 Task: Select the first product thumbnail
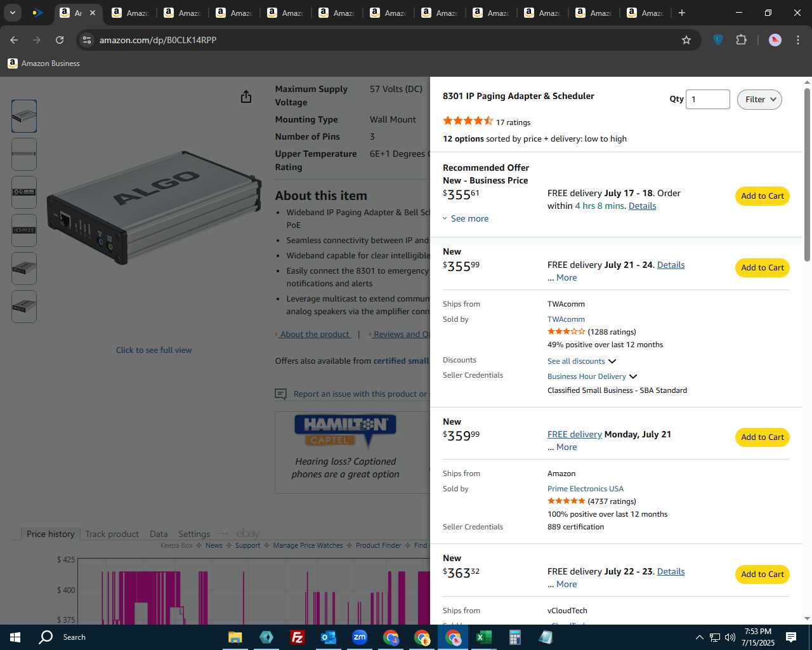[x=24, y=116]
